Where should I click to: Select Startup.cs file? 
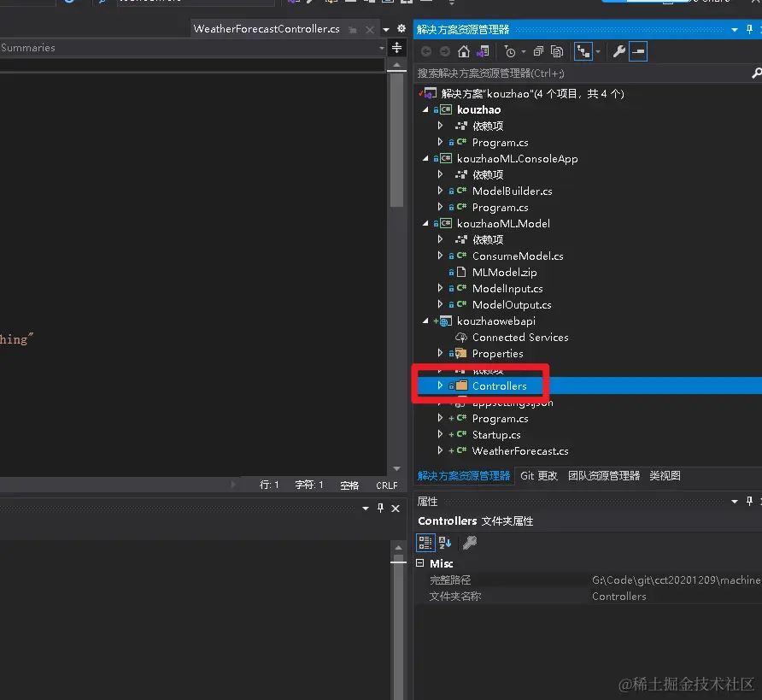[496, 435]
